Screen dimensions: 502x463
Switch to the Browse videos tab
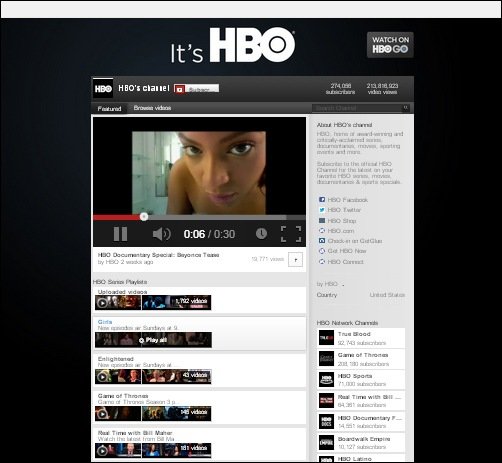[x=152, y=108]
